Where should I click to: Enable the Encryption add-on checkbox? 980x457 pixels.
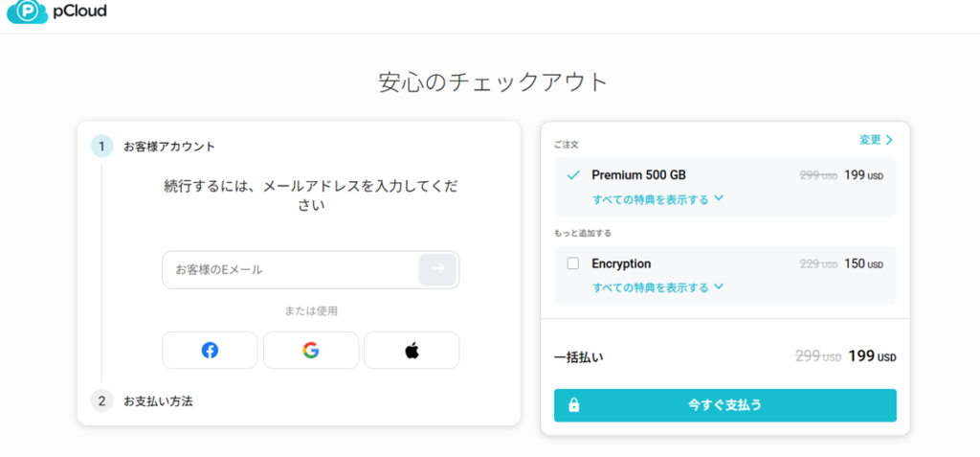[573, 263]
